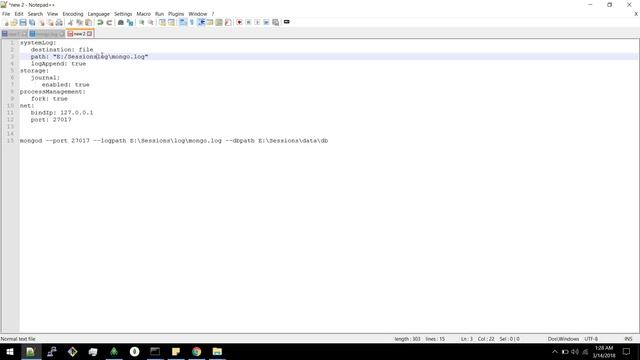
Task: Click the Copy toolbar icon
Action: click(80, 22)
